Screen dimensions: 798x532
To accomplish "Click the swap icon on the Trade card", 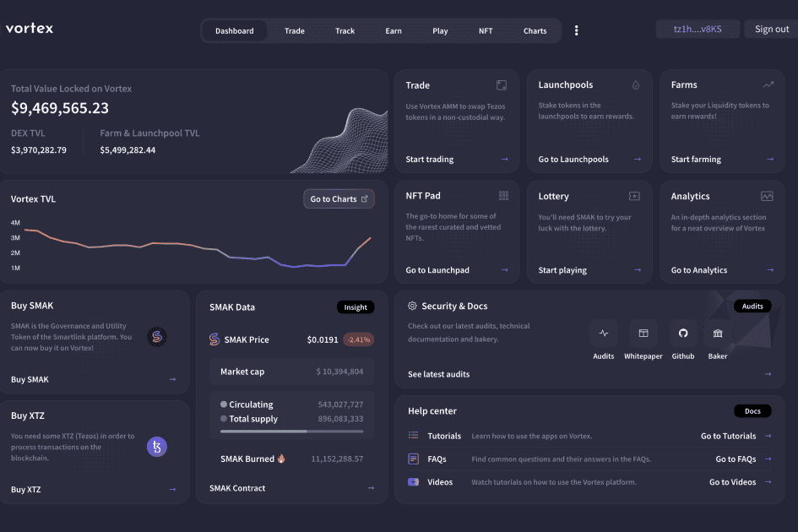I will [x=502, y=84].
